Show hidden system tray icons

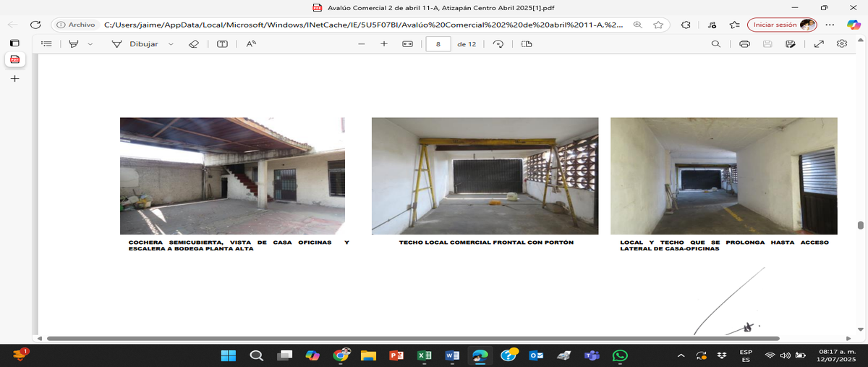point(681,355)
